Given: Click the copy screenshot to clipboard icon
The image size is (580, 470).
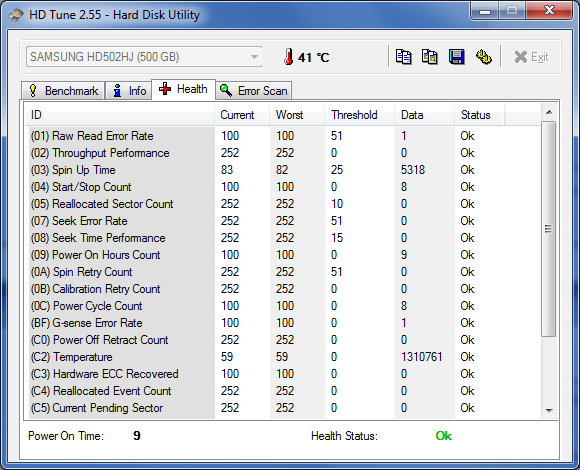Looking at the screenshot, I should coord(430,57).
